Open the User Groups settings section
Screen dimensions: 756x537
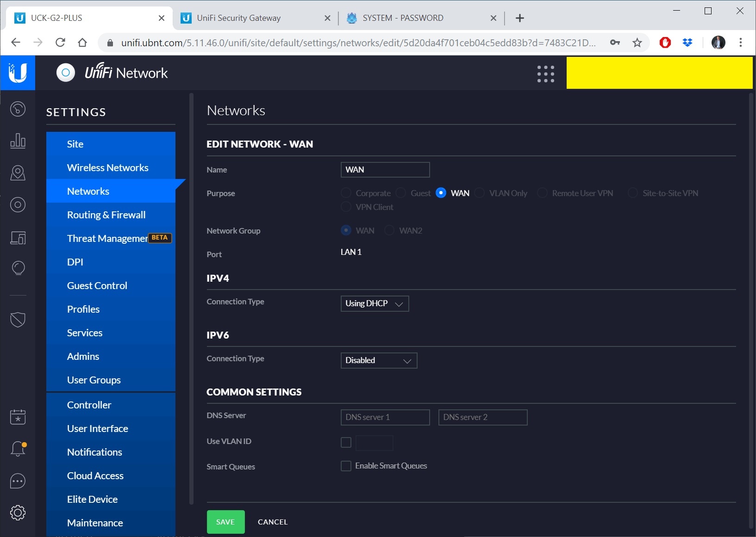pos(111,380)
